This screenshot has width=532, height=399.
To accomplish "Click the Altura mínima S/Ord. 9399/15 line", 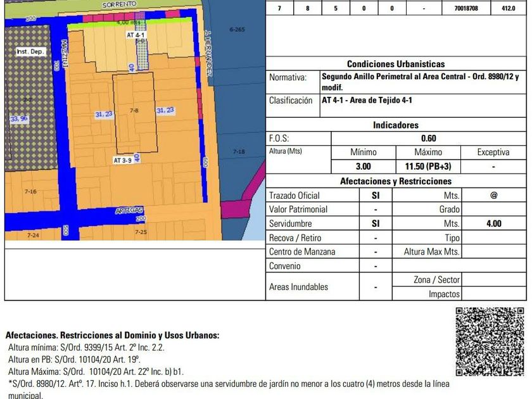I will click(86, 348).
